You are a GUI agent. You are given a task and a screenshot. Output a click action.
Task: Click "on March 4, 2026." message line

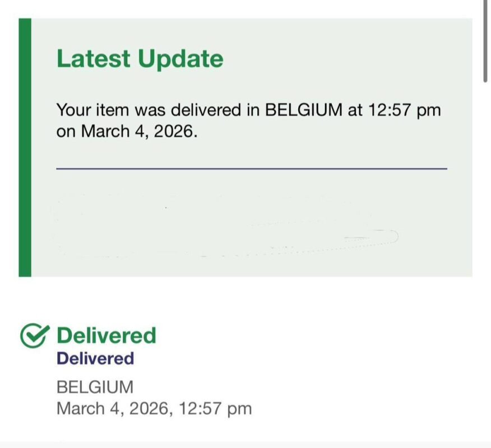[127, 132]
